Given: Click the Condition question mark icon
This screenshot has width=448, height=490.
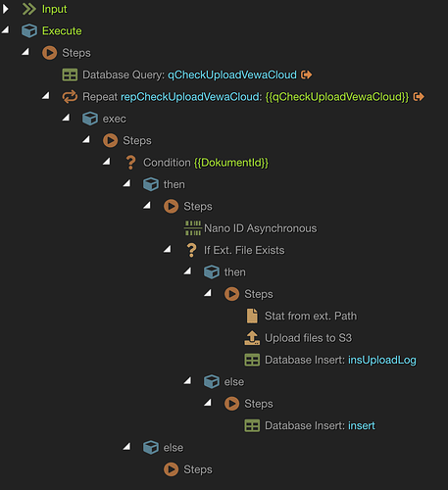Looking at the screenshot, I should pos(130,163).
